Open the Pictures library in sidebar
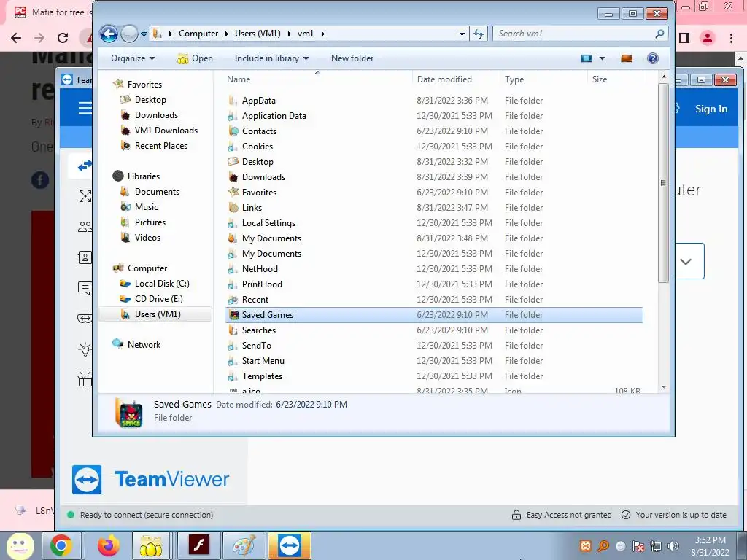 [150, 222]
